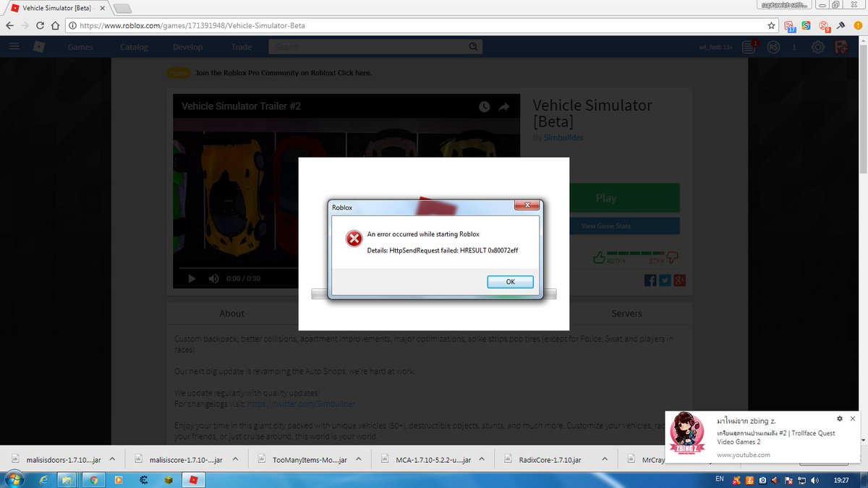The height and width of the screenshot is (488, 868).
Task: Click share arrow on trailer video
Action: pos(504,106)
